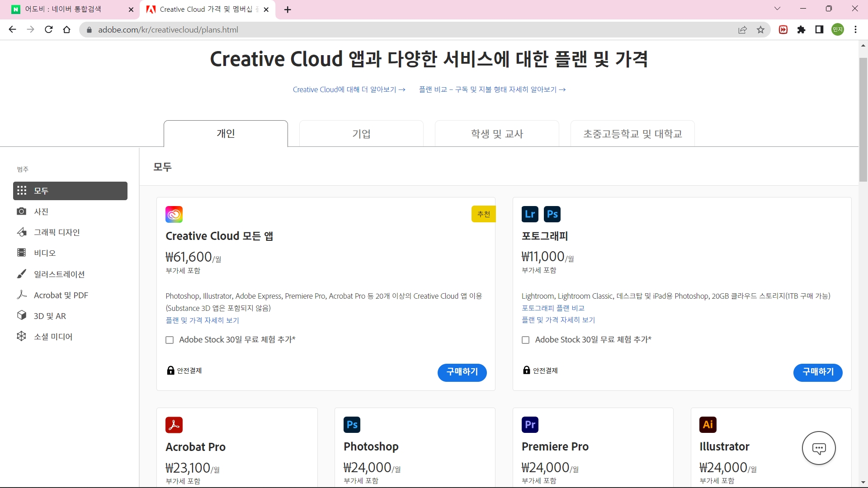Click the Lightroom Lr icon in Photography plan
The image size is (868, 488).
click(530, 214)
